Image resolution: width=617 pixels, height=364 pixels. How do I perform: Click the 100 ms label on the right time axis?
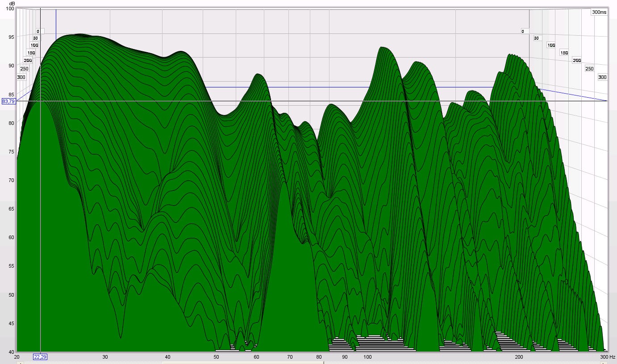(551, 45)
